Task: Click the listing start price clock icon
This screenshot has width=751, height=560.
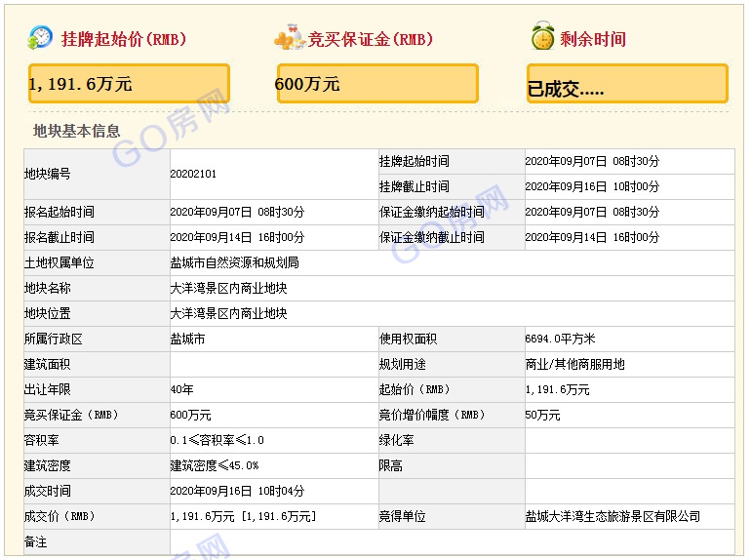Action: [41, 38]
